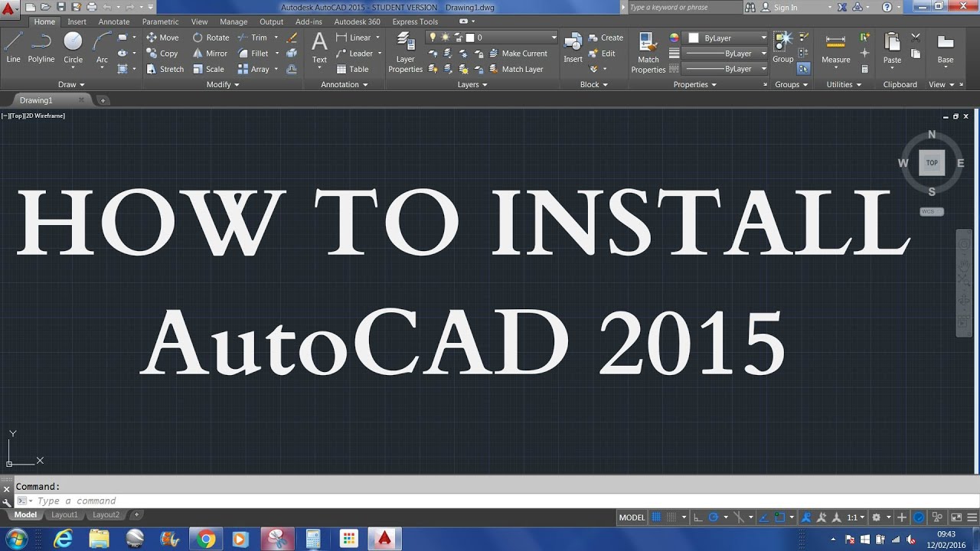Click the Fillet tool

[x=253, y=54]
